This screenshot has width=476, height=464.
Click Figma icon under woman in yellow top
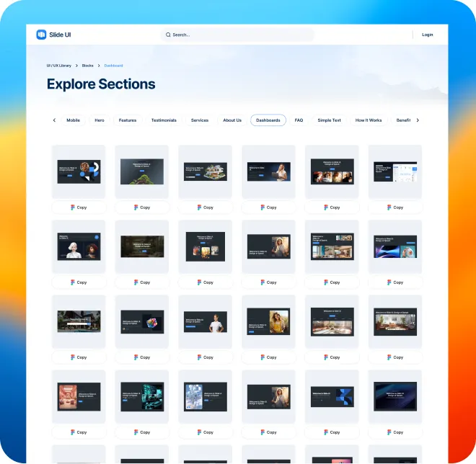pos(263,357)
